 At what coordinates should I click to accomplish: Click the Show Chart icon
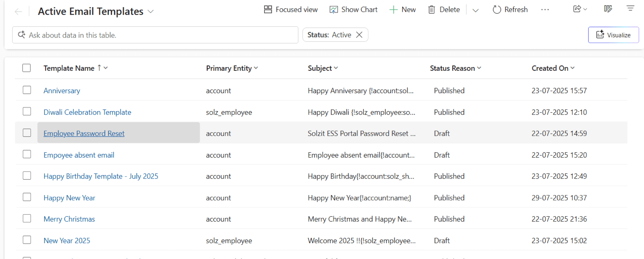pos(334,10)
